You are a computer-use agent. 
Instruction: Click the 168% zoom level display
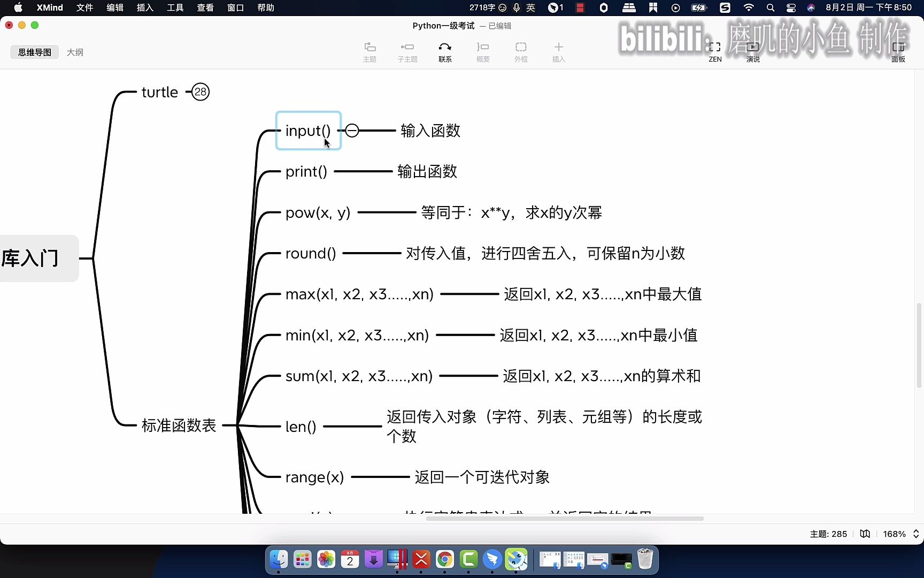(x=895, y=534)
